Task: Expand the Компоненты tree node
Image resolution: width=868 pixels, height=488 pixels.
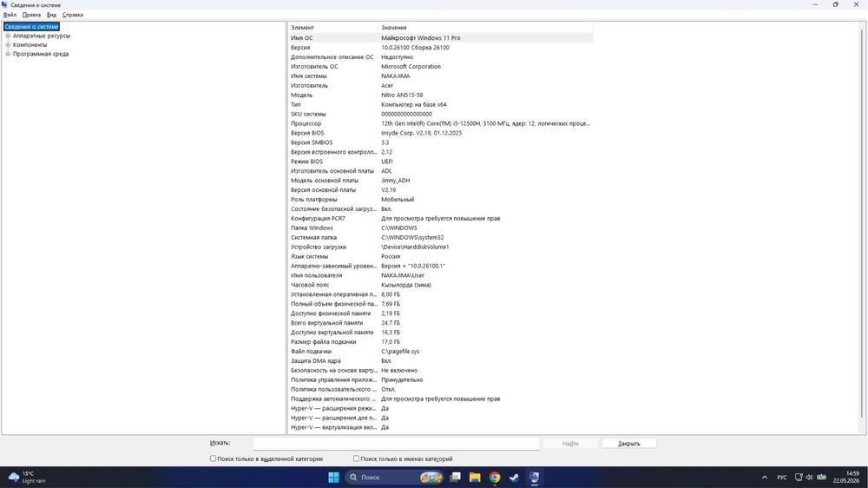Action: pyautogui.click(x=8, y=45)
